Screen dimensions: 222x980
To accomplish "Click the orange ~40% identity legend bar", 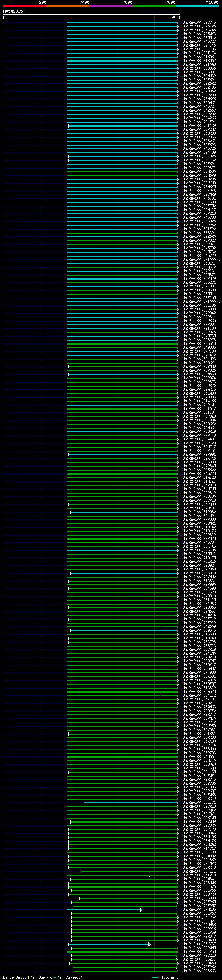I will pos(68,6).
